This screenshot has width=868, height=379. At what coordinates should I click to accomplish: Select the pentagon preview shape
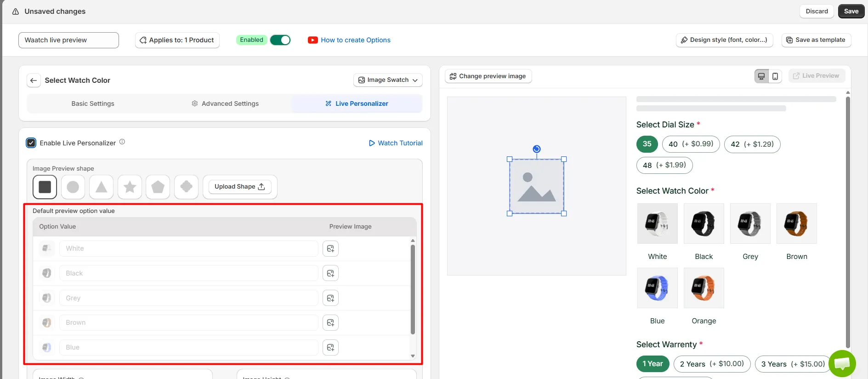[158, 187]
